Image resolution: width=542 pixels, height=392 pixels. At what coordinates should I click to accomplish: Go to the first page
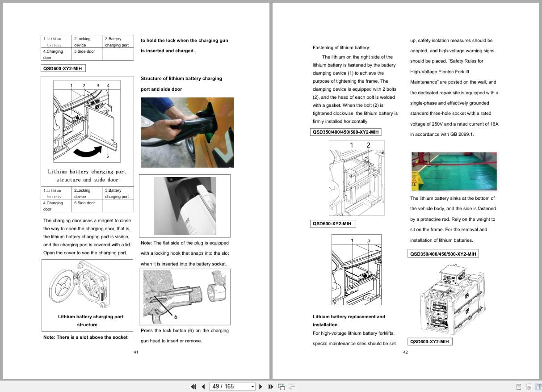click(x=193, y=387)
